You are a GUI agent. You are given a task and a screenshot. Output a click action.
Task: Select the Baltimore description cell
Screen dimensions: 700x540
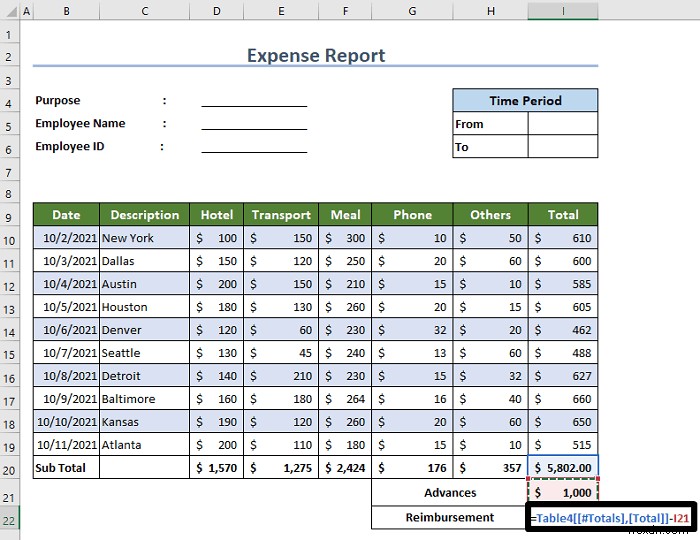pyautogui.click(x=145, y=399)
